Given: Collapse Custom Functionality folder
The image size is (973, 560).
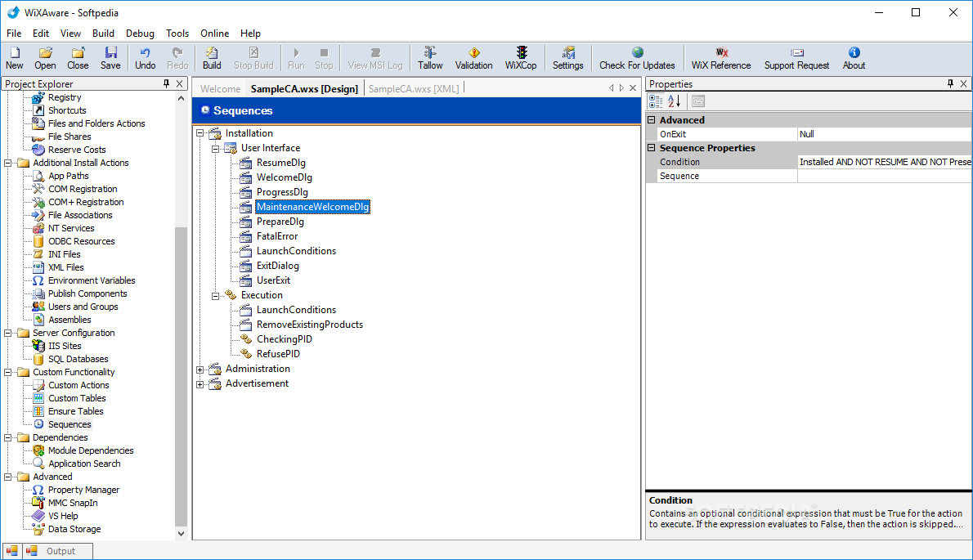Looking at the screenshot, I should (8, 373).
